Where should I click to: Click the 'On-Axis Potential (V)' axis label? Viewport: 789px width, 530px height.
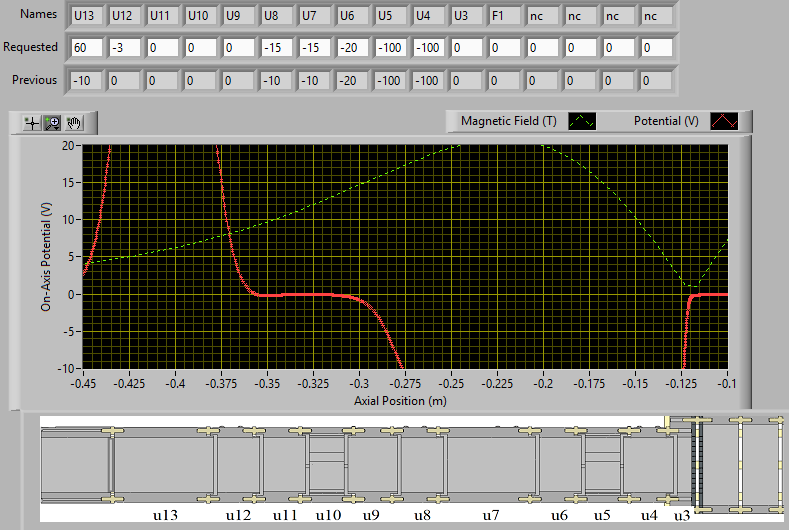point(46,257)
